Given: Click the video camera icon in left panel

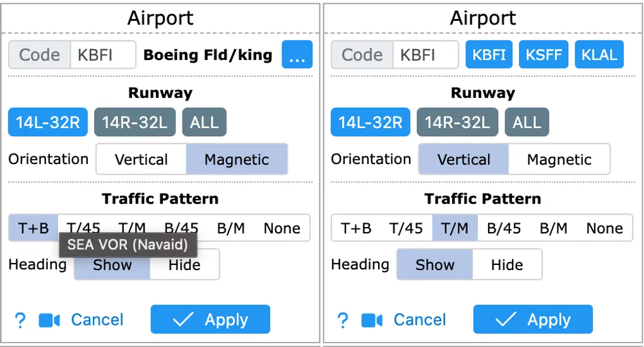Looking at the screenshot, I should [49, 321].
